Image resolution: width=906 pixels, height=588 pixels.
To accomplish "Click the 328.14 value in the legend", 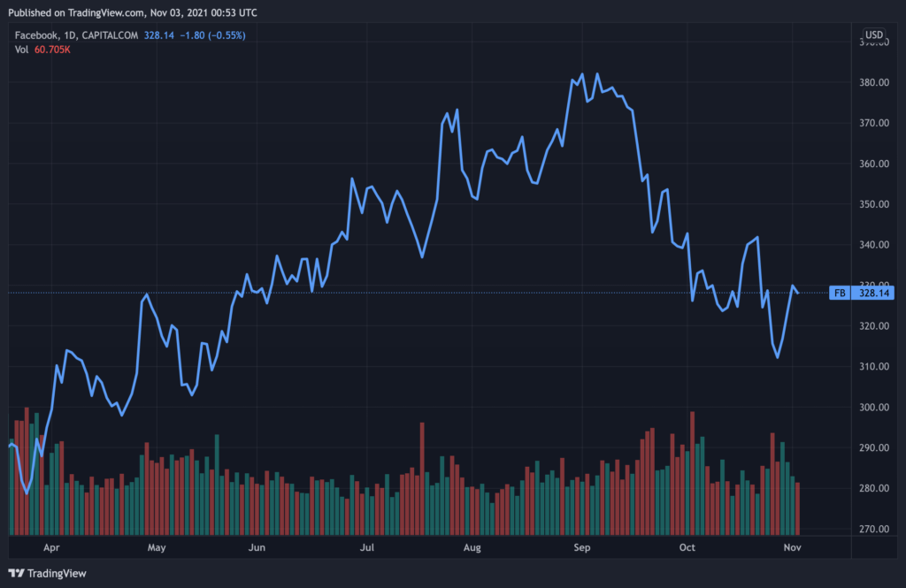I will [159, 35].
